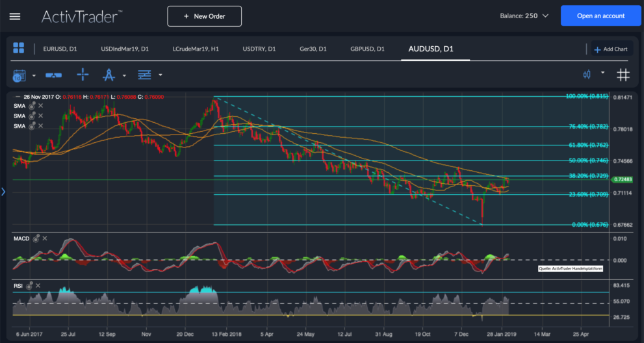Screen dimensions: 644x343
Task: Select the 0.00% (0.676) Fibonacci level
Action: tap(590, 225)
